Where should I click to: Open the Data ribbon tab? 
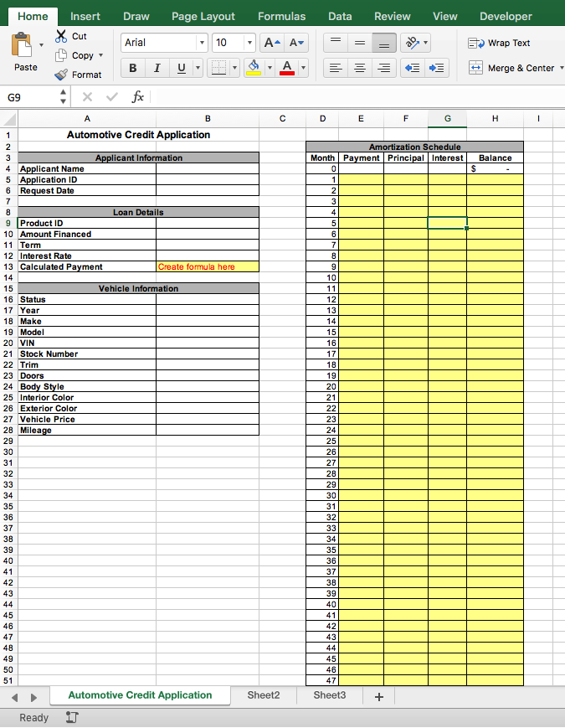340,16
